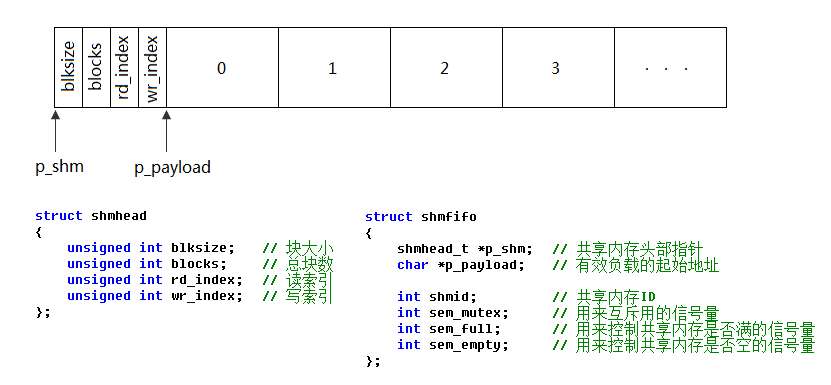
Task: Select payload block numbered 1
Action: (x=334, y=67)
